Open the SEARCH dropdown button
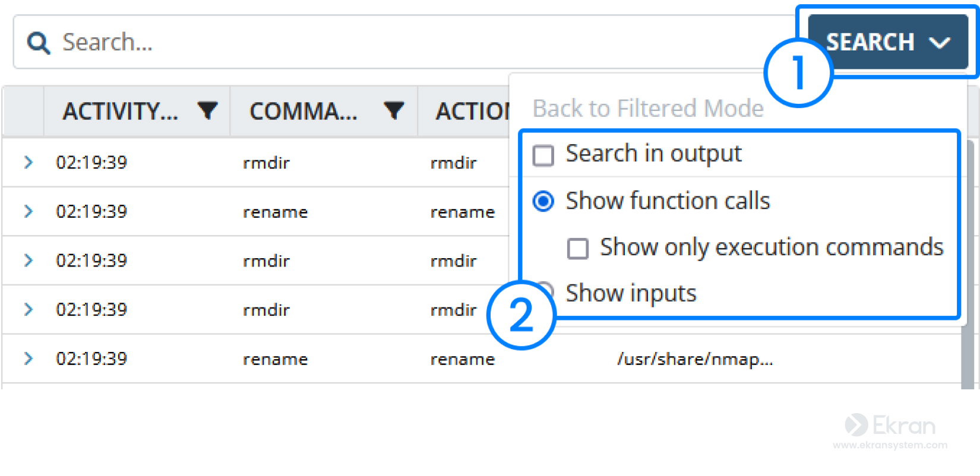This screenshot has height=476, width=980. tap(887, 43)
